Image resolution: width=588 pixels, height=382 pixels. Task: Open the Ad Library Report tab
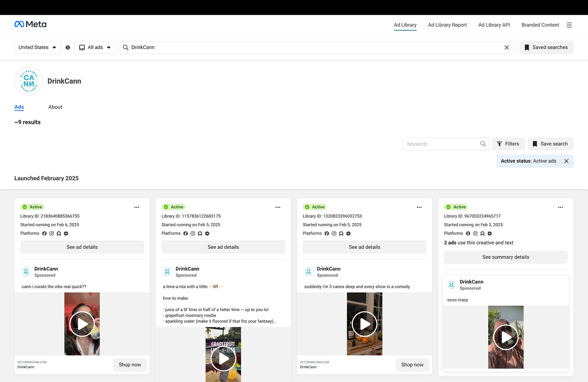(447, 25)
